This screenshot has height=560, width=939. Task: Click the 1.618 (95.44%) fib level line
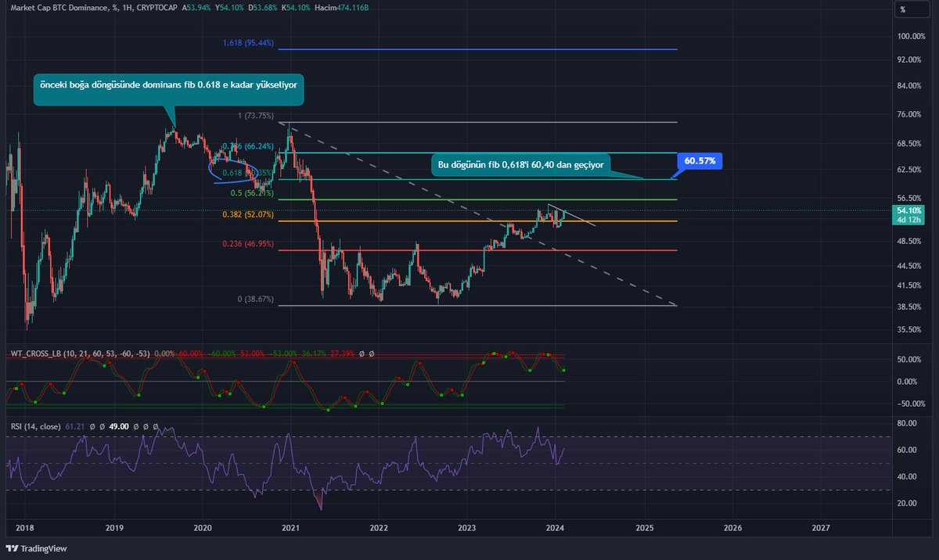[x=469, y=48]
